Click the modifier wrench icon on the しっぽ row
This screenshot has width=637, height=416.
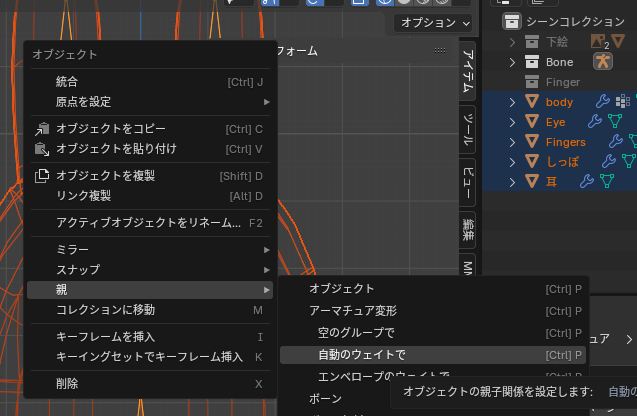point(609,161)
